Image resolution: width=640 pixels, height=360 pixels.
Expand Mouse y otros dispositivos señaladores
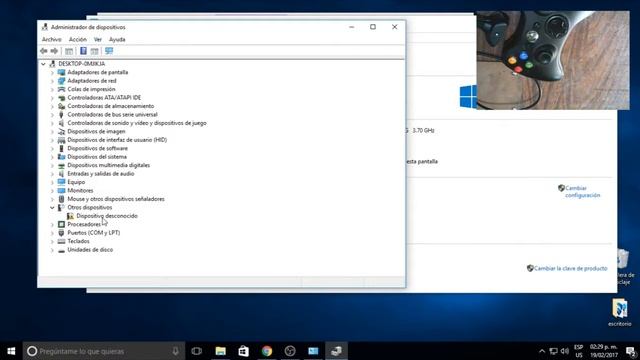[x=52, y=199]
